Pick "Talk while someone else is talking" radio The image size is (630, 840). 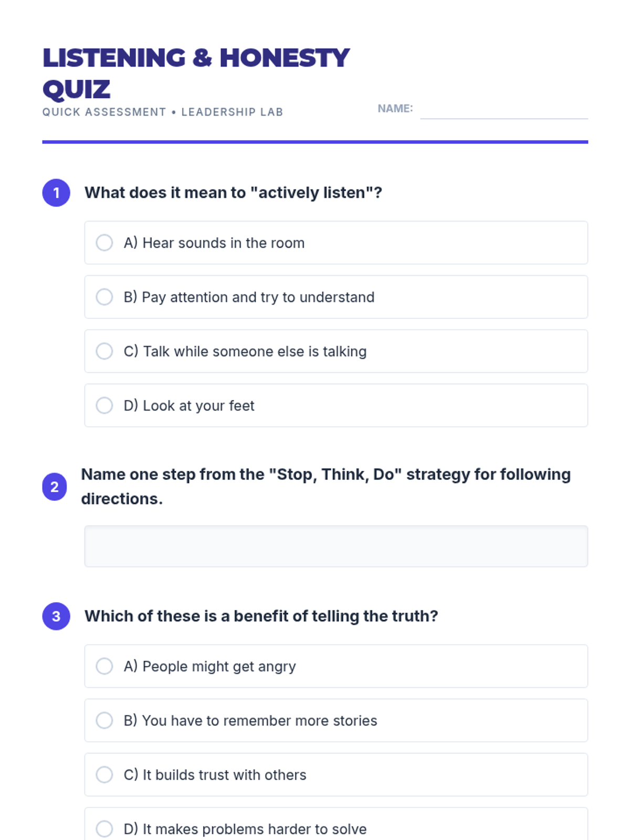coord(104,351)
